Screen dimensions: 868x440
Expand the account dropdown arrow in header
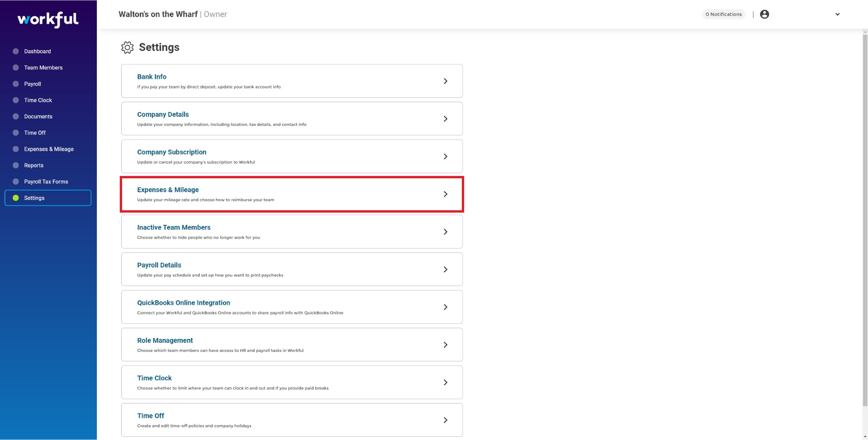tap(837, 14)
